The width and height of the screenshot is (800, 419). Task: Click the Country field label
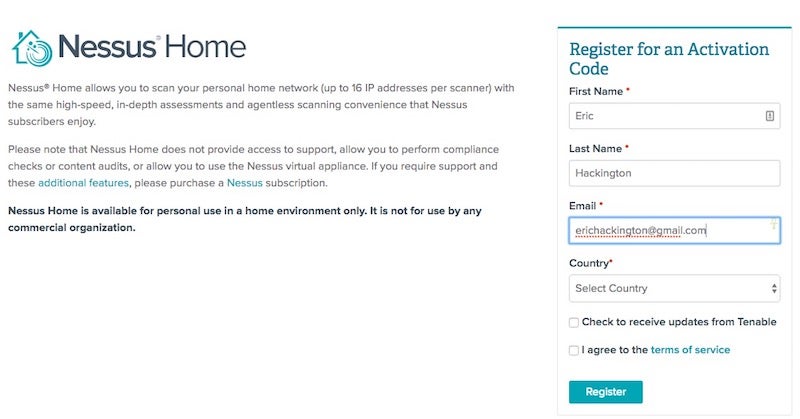[x=590, y=263]
